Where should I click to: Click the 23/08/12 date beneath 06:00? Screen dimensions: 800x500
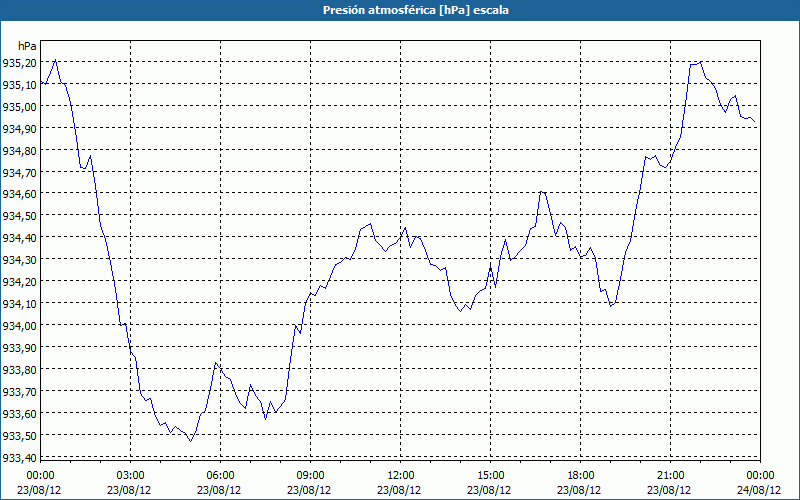(220, 490)
